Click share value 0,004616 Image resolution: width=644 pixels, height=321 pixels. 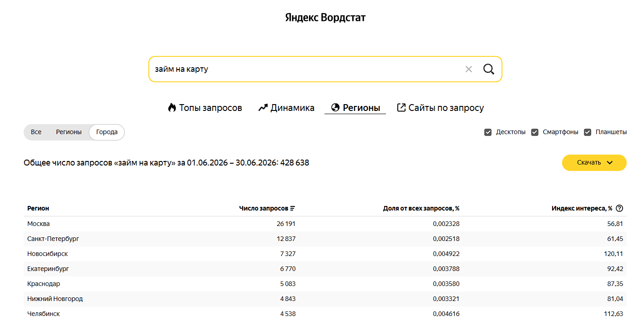446,314
